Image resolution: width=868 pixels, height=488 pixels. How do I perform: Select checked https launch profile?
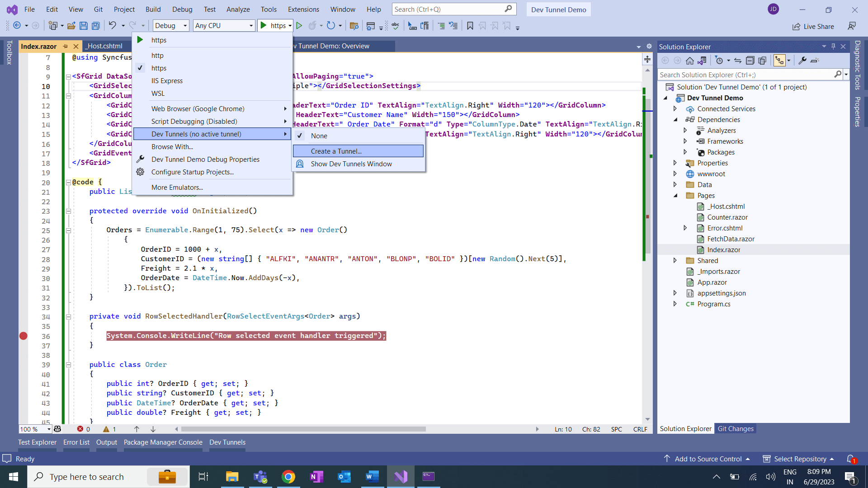[159, 68]
